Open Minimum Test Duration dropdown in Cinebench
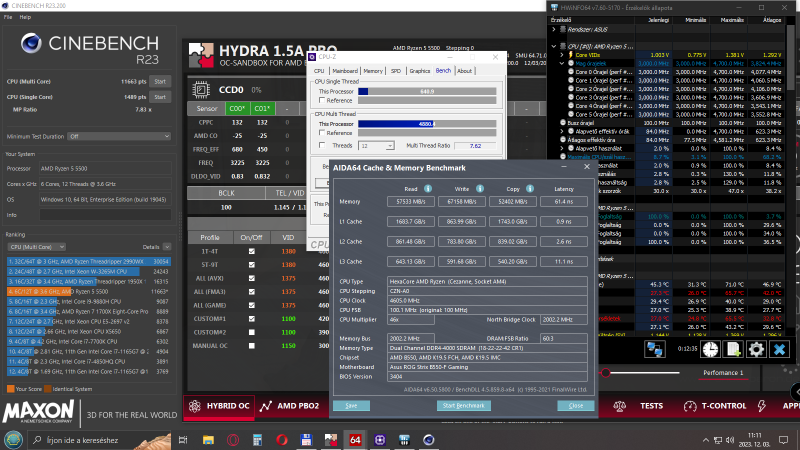This screenshot has width=800, height=450. [119, 136]
